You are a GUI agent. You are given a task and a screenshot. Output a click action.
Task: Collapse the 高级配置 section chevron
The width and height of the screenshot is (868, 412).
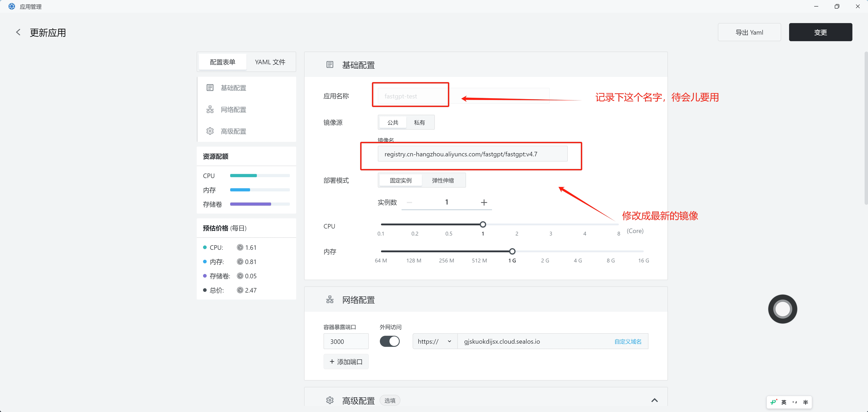point(654,400)
